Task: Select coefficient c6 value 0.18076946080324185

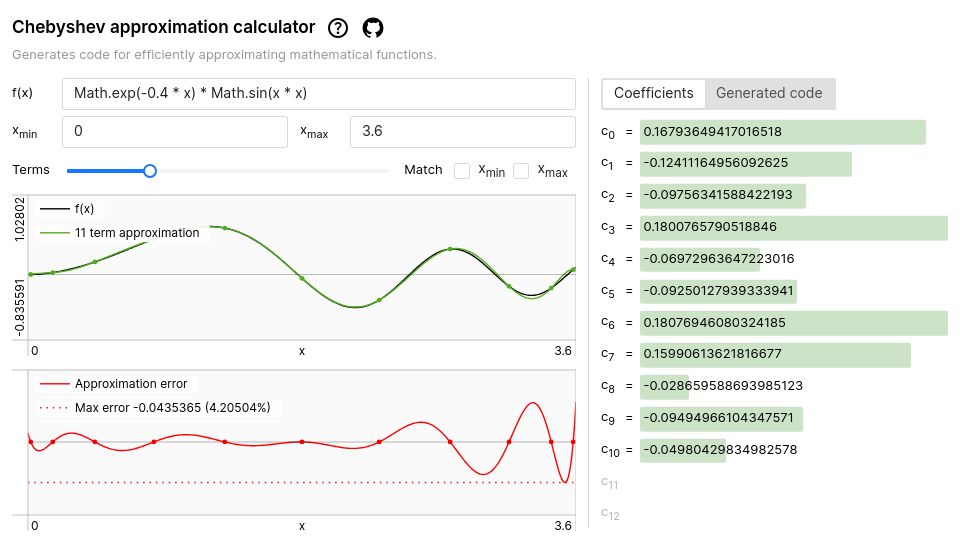Action: click(714, 323)
